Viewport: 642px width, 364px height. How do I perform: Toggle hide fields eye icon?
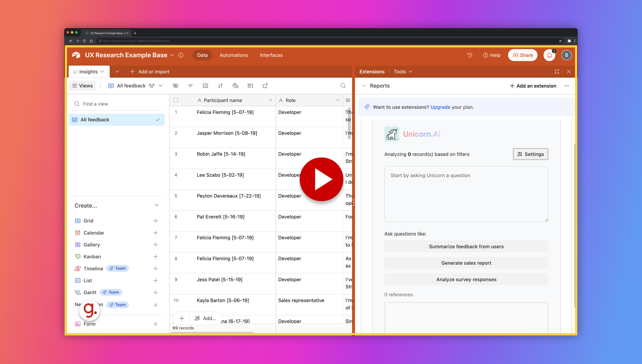[175, 86]
